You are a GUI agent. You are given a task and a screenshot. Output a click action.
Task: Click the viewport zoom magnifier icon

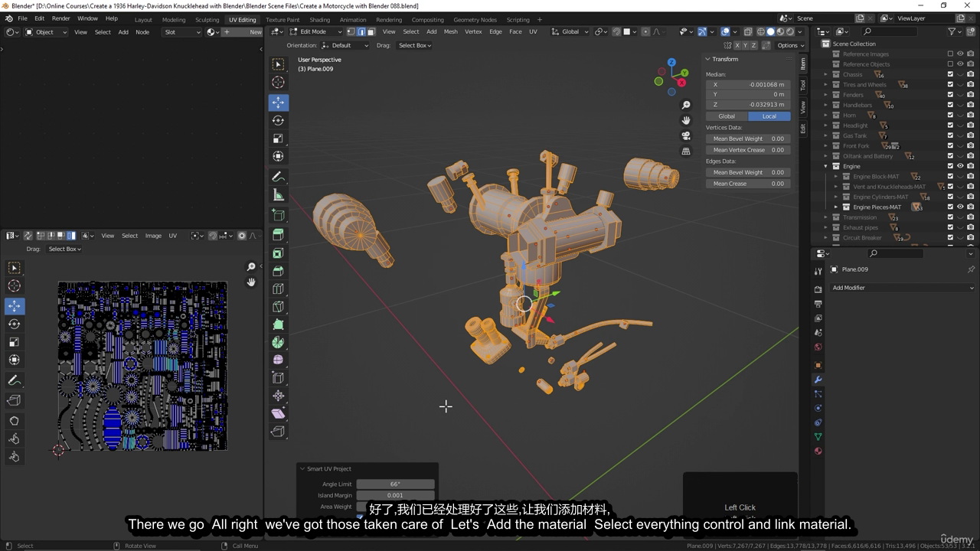tap(686, 105)
